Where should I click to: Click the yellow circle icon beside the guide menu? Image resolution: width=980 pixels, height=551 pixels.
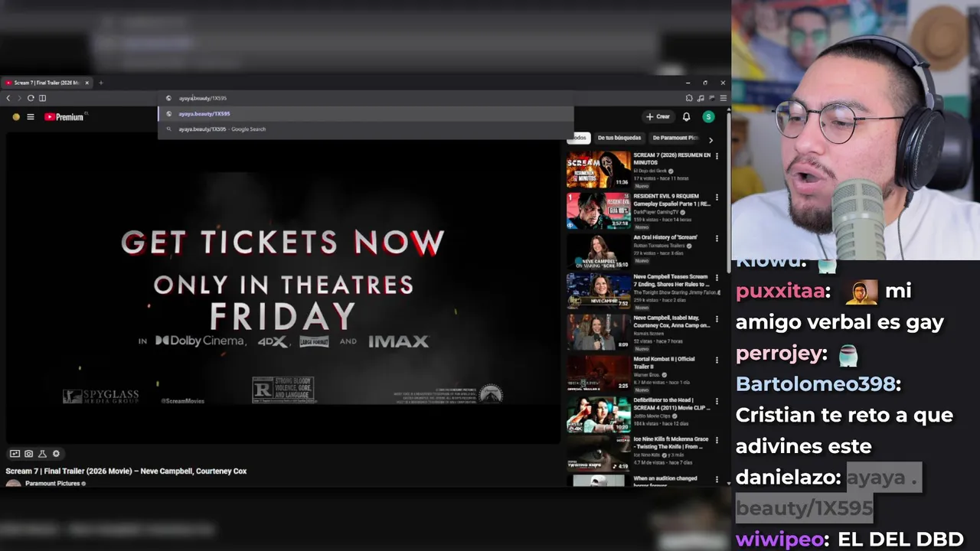(16, 117)
